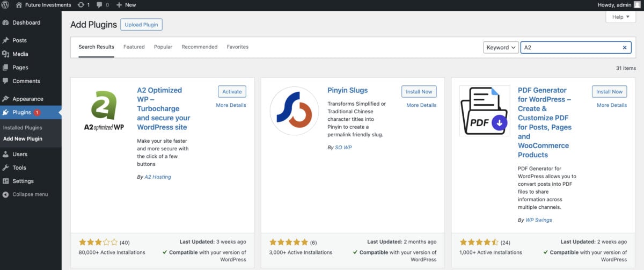The height and width of the screenshot is (270, 644).
Task: Open the Posts pushpin icon
Action: point(6,40)
